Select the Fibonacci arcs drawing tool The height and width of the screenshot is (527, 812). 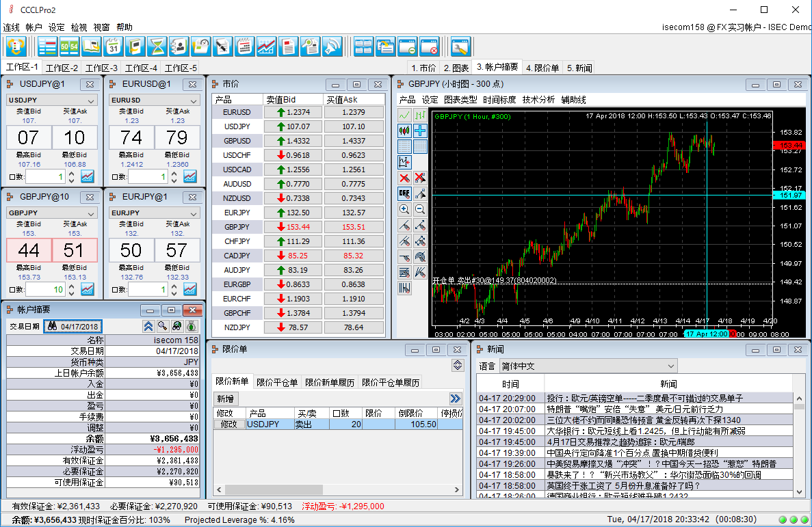pyautogui.click(x=420, y=256)
